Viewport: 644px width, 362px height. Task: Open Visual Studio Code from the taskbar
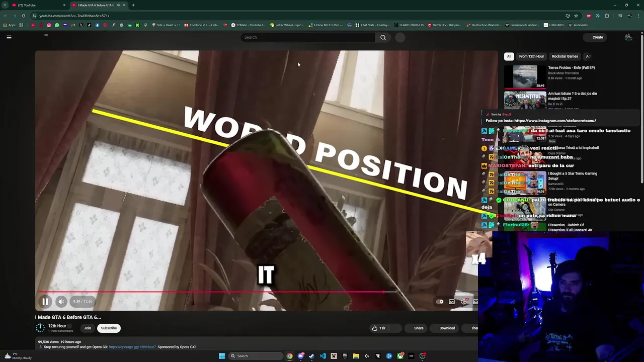(323, 356)
